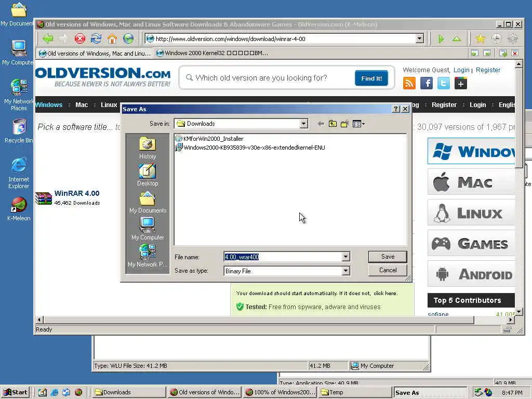Click the Save button
Image resolution: width=532 pixels, height=399 pixels.
pos(388,257)
